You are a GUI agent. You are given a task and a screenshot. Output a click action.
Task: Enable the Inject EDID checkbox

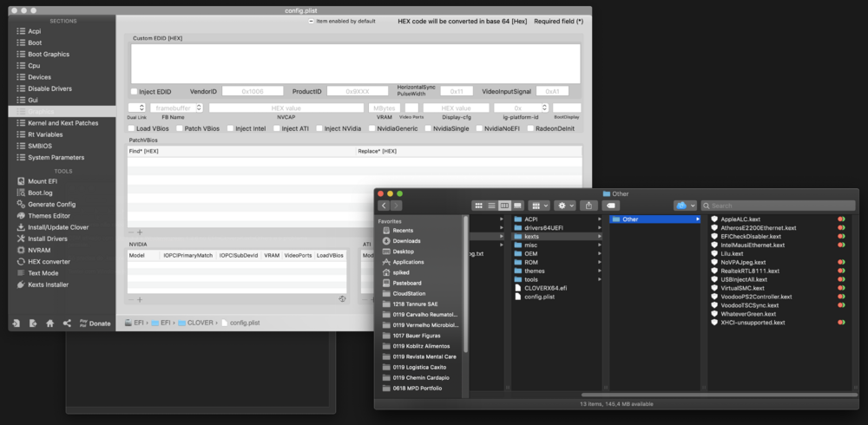(134, 91)
